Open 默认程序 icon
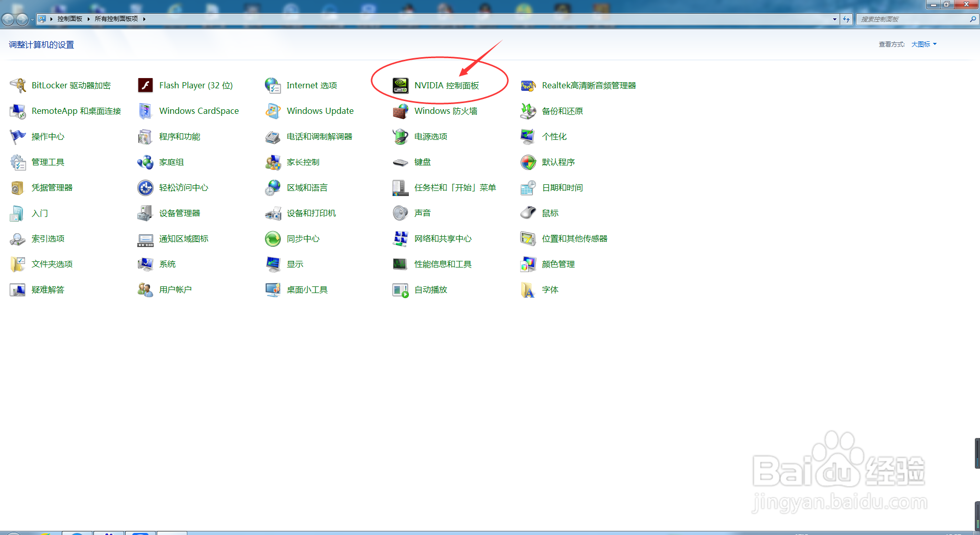Screen dimensions: 980x535 (528, 162)
